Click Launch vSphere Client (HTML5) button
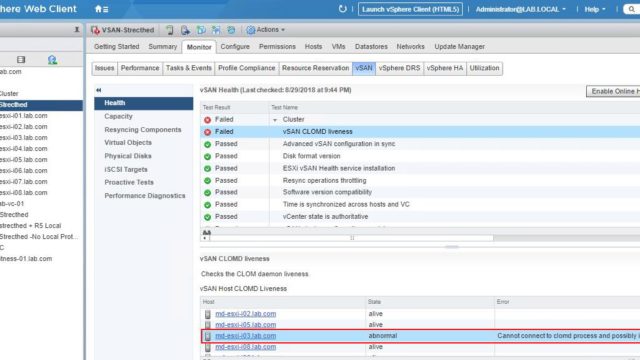The image size is (640, 360). point(410,9)
